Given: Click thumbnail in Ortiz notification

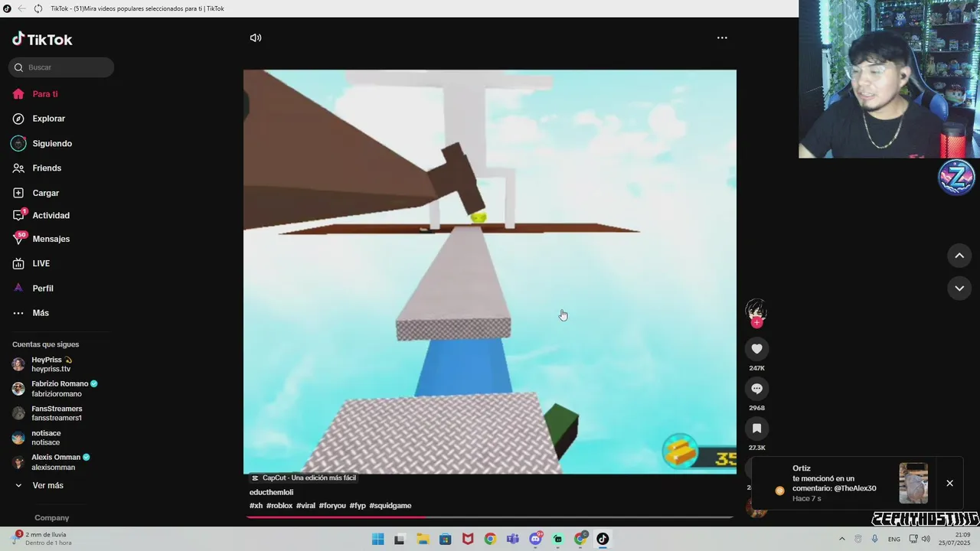Looking at the screenshot, I should pyautogui.click(x=913, y=483).
